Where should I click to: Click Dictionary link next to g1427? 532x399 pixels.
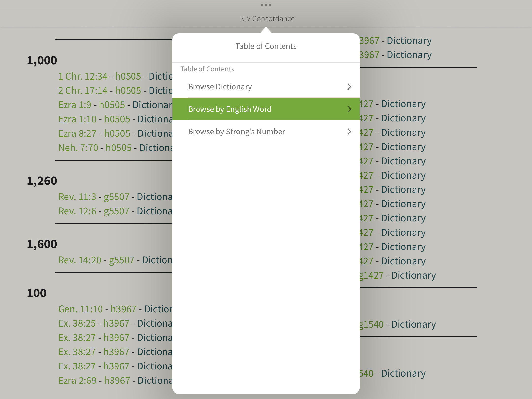point(414,275)
